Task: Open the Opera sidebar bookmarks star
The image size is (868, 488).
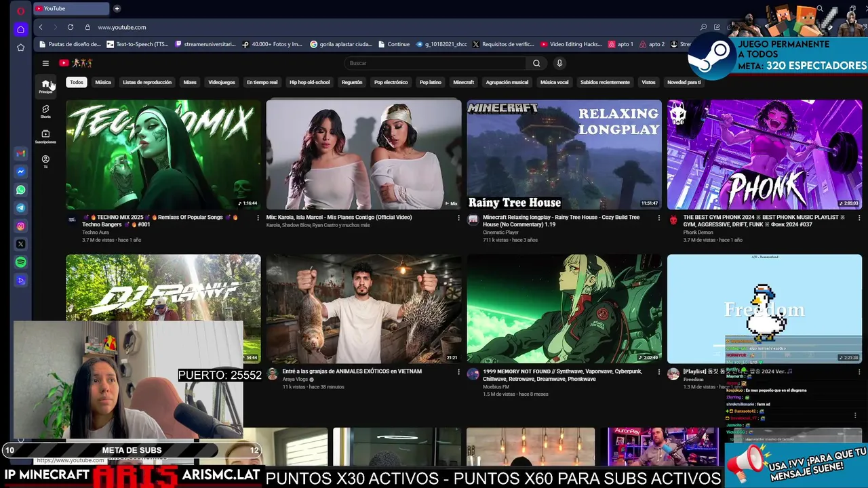Action: click(x=21, y=47)
